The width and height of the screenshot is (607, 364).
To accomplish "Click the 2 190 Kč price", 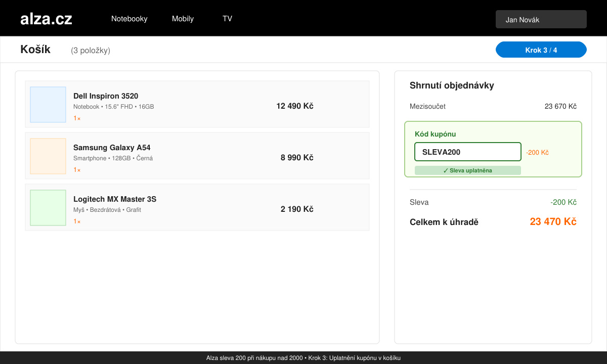I will pos(297,209).
